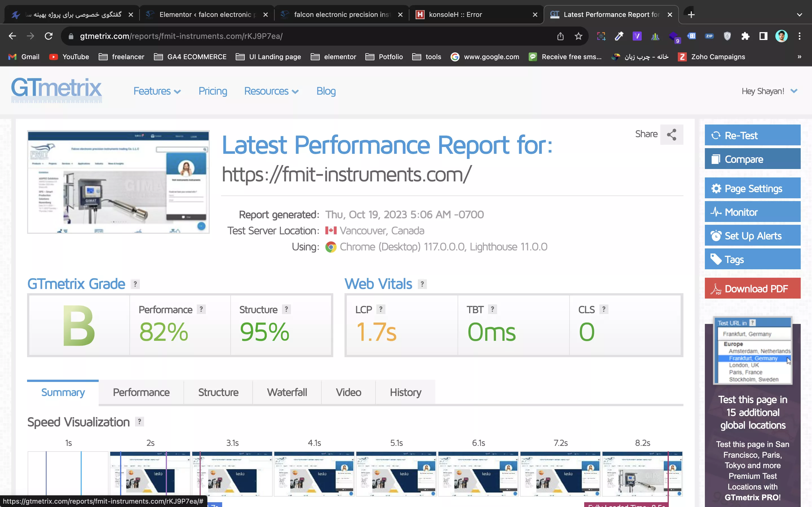Image resolution: width=812 pixels, height=507 pixels.
Task: Open the Chrome extensions puzzle icon
Action: click(x=745, y=36)
